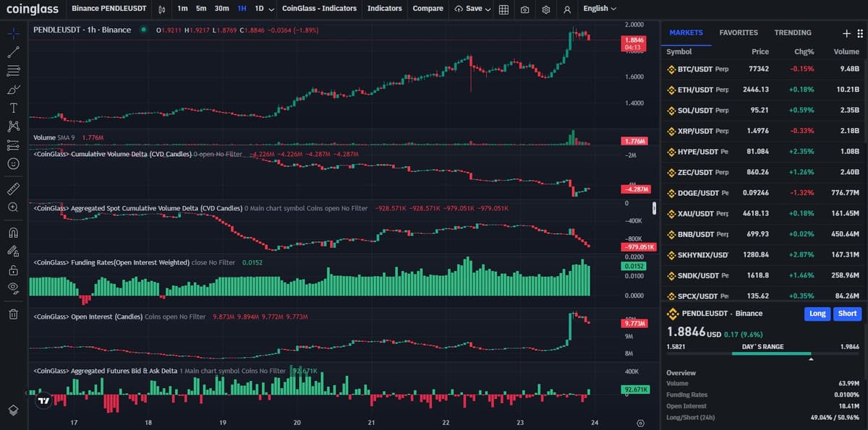Switch to the 1D timeframe

tap(259, 9)
